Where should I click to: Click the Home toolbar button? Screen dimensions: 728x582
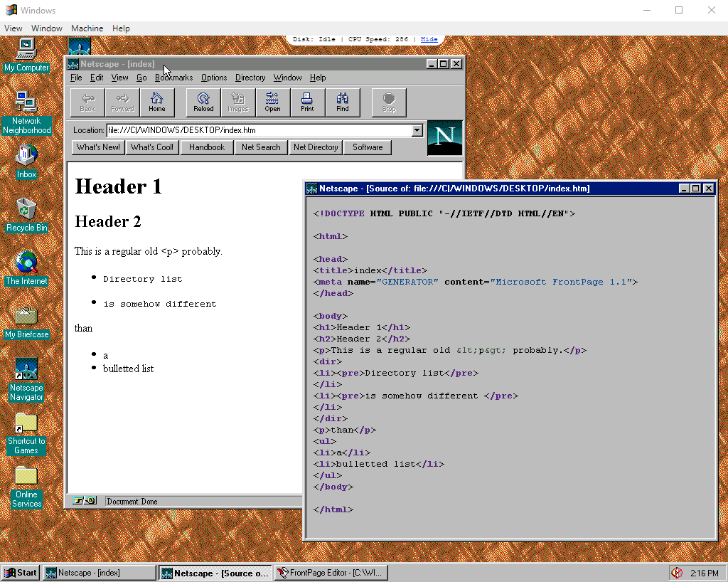(x=157, y=102)
